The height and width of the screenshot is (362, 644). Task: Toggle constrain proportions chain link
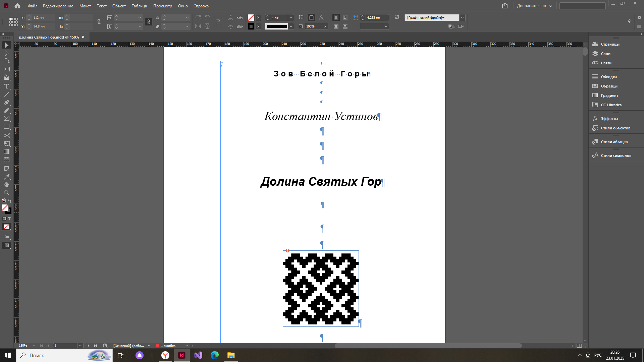point(149,22)
